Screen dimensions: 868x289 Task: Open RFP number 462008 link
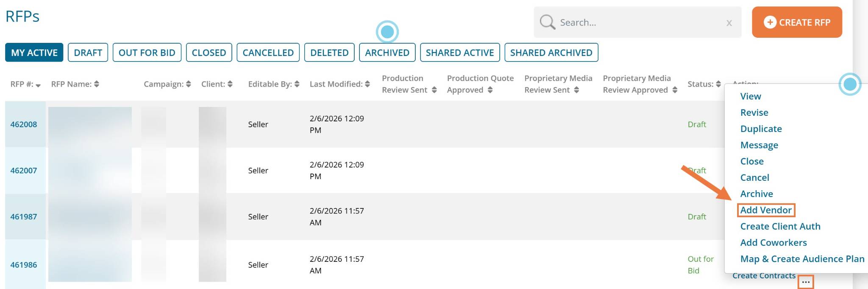pos(24,124)
